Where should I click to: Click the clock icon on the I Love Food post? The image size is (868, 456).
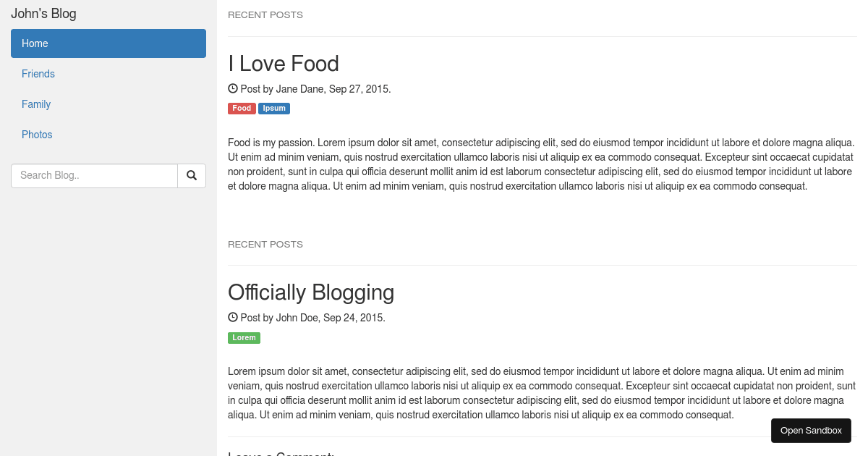[x=232, y=88]
